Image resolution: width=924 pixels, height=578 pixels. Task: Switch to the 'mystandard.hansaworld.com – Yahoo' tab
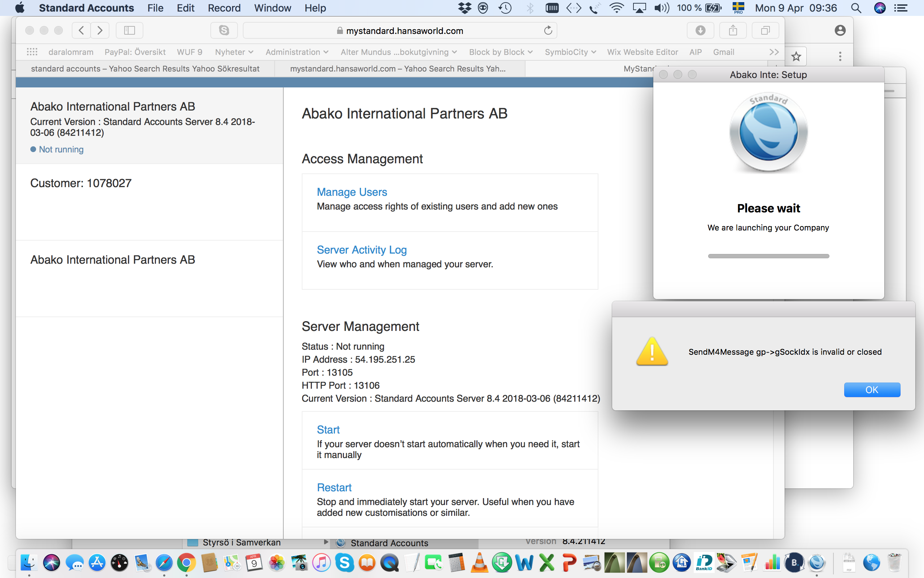(400, 69)
